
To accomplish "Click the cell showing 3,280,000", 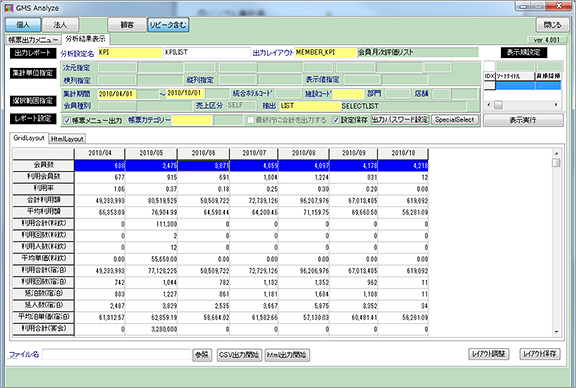I will pos(151,330).
